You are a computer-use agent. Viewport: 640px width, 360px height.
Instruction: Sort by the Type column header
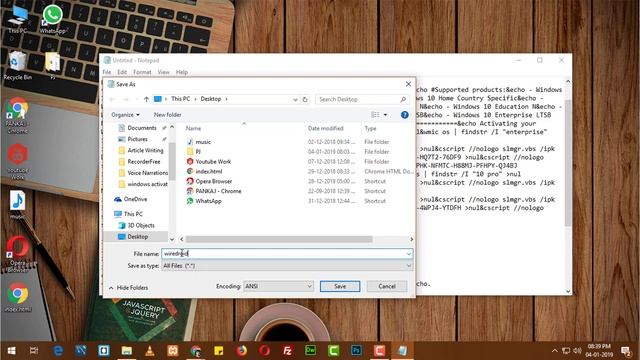pos(370,128)
